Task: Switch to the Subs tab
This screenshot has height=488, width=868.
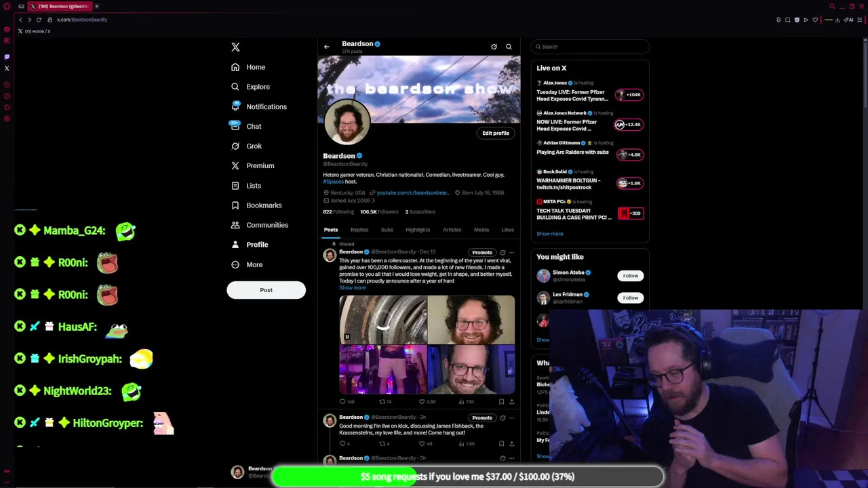Action: (x=387, y=230)
